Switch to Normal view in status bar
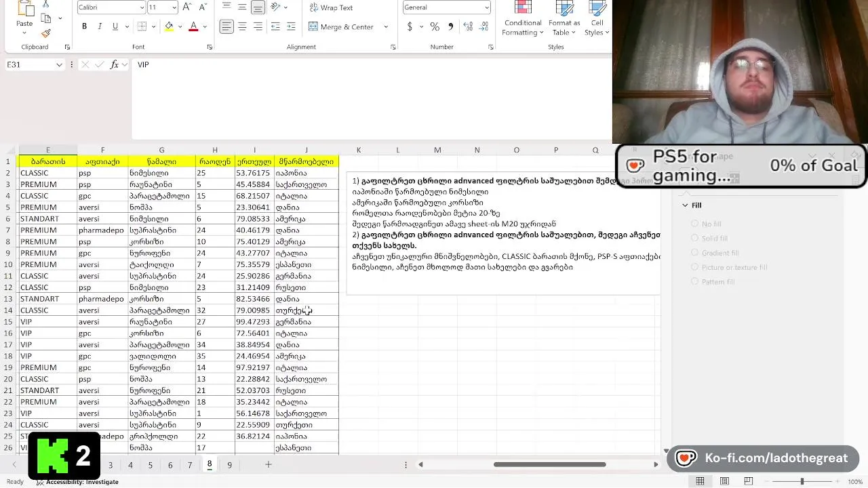Screen dimensions: 868x488 point(700,481)
